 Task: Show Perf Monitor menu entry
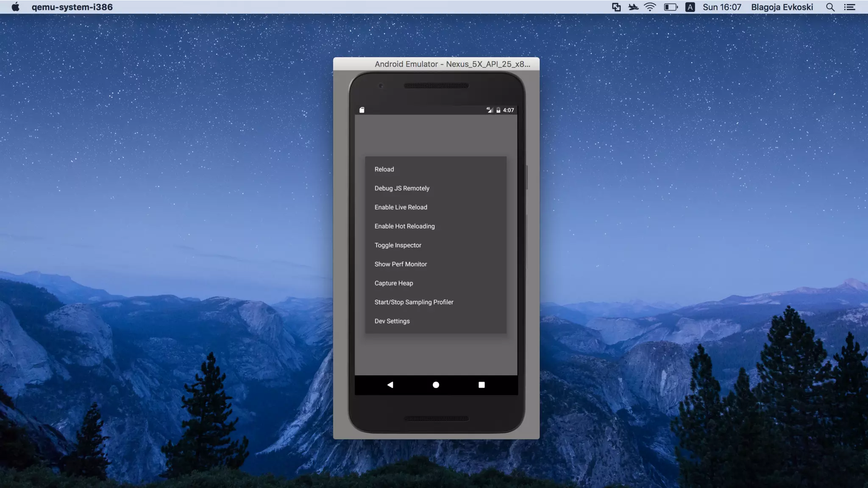coord(401,264)
